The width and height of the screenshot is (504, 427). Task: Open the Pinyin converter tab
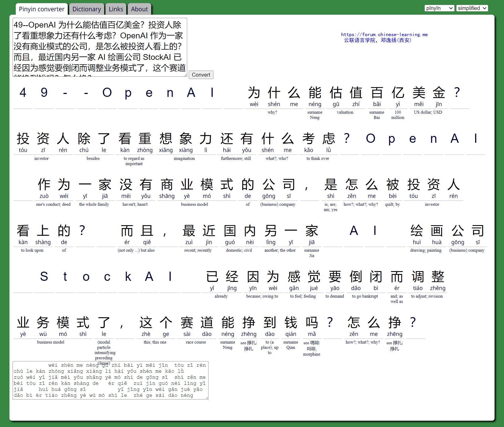click(41, 9)
